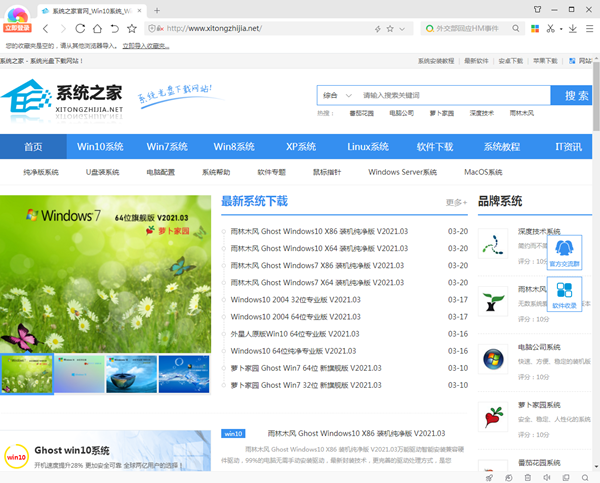Image resolution: width=600 pixels, height=483 pixels.
Task: Open the 软件下载 navigation tab
Action: click(x=435, y=147)
